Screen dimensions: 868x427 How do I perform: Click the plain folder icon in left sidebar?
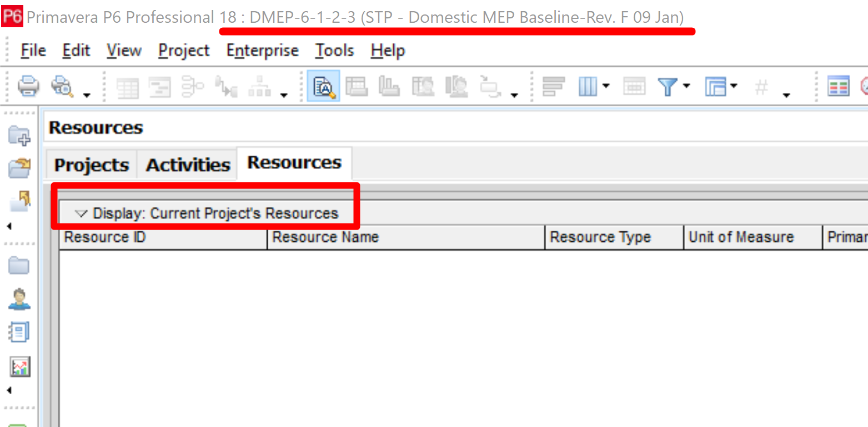point(19,266)
